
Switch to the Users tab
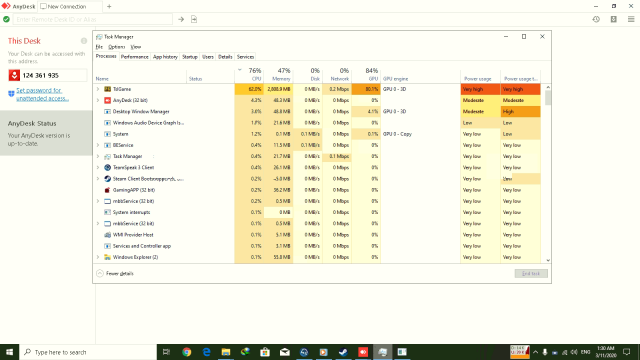[x=208, y=57]
